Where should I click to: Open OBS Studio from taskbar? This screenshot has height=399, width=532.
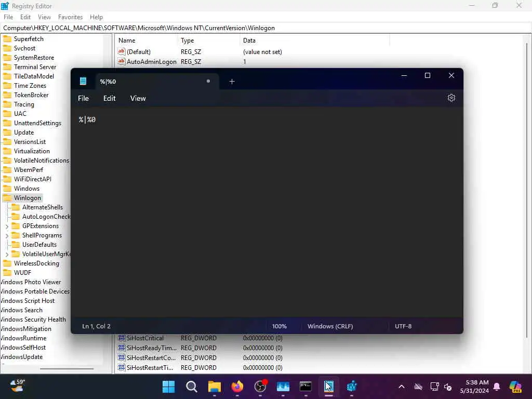pyautogui.click(x=260, y=386)
